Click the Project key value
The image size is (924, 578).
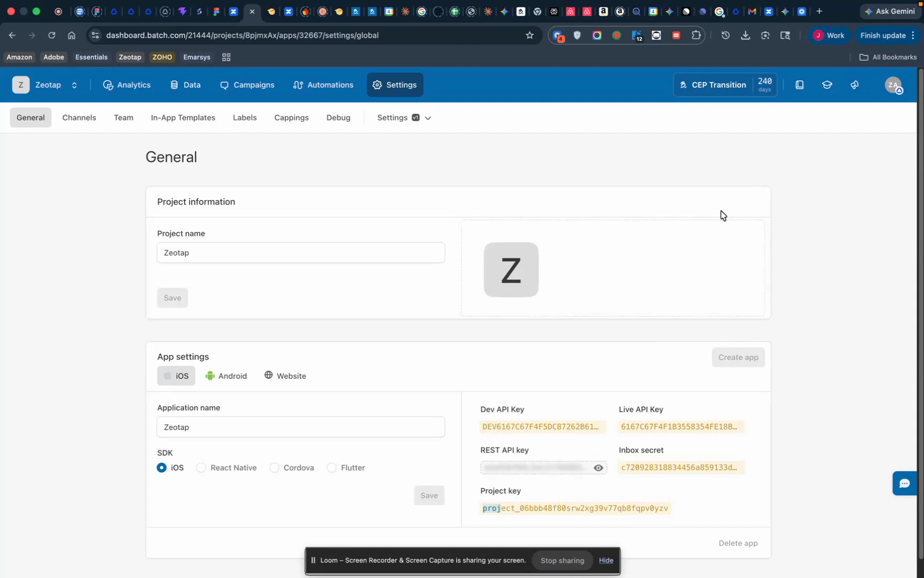pyautogui.click(x=575, y=508)
